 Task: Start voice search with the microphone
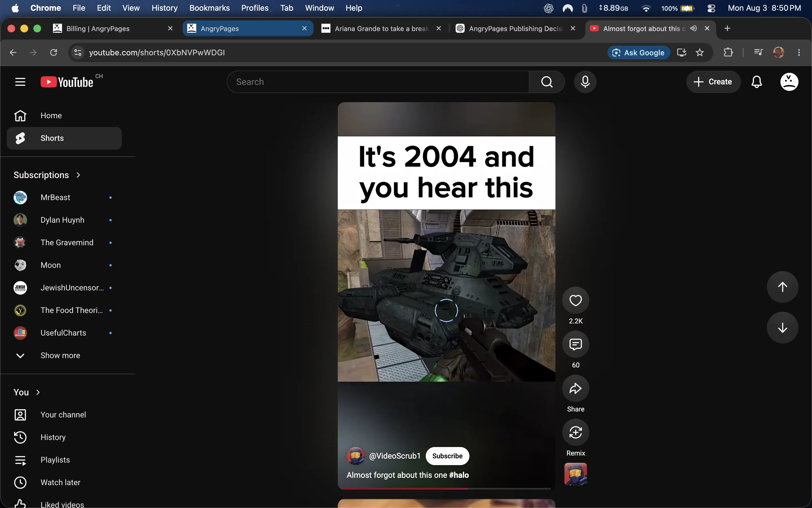tap(585, 82)
